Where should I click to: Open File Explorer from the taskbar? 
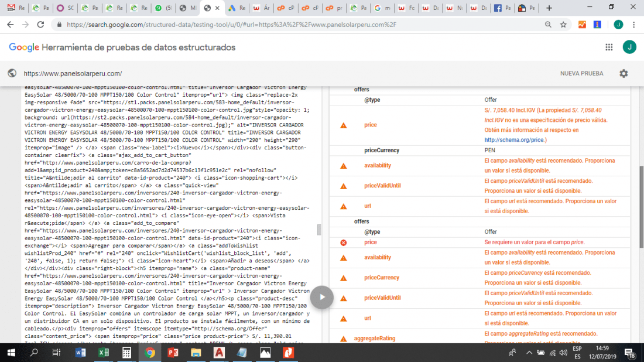[196, 353]
